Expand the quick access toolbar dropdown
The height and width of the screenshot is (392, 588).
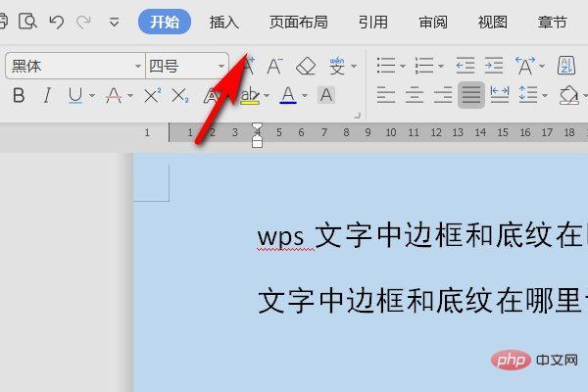click(115, 23)
